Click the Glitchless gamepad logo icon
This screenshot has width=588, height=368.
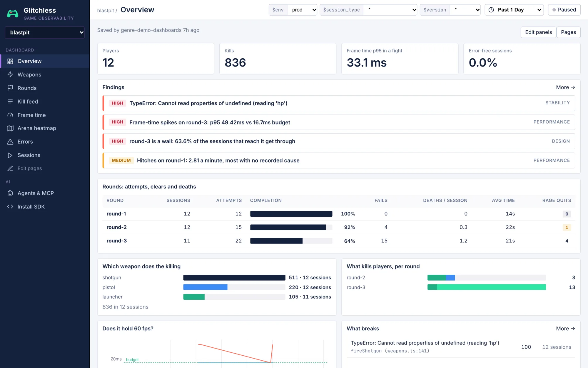click(x=13, y=14)
